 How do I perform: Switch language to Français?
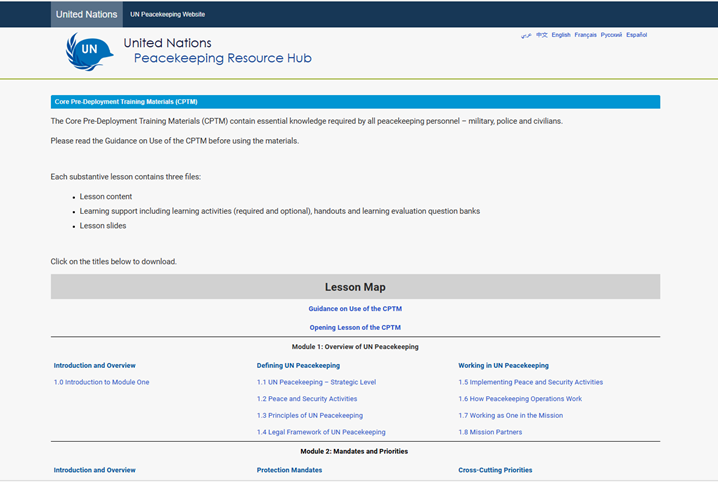[586, 35]
